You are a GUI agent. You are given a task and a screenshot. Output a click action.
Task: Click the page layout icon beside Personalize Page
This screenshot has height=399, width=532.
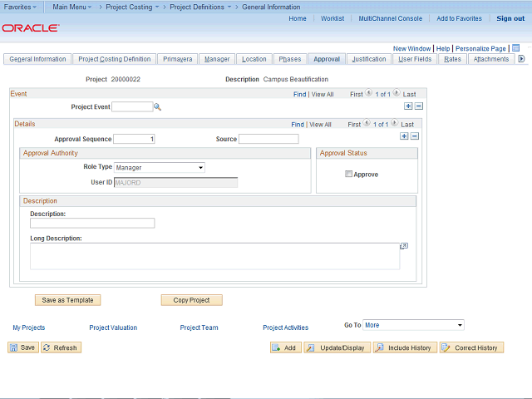click(515, 48)
